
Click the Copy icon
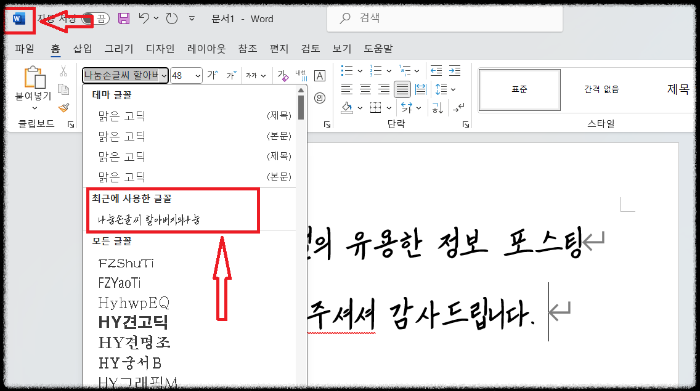click(63, 89)
